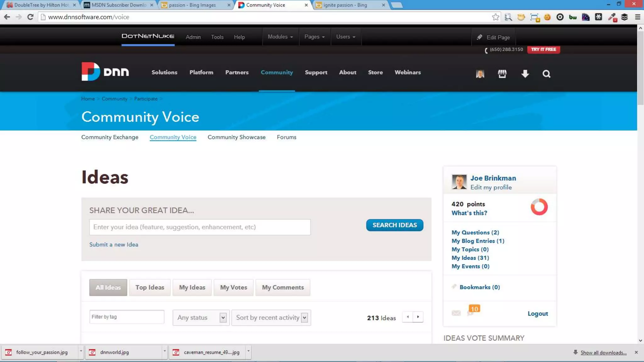
Task: Open the store shop icon in header
Action: [502, 74]
